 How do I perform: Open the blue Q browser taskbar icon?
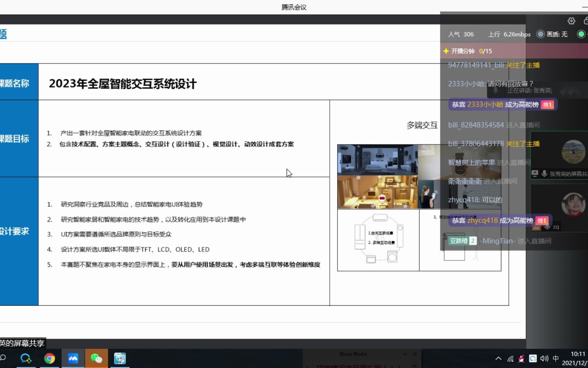click(26, 358)
